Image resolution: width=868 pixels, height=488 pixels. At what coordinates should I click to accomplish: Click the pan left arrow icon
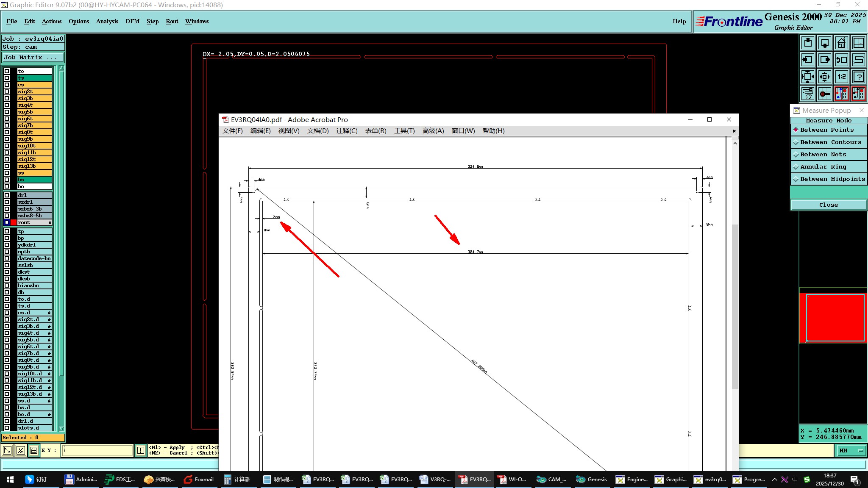(x=808, y=60)
